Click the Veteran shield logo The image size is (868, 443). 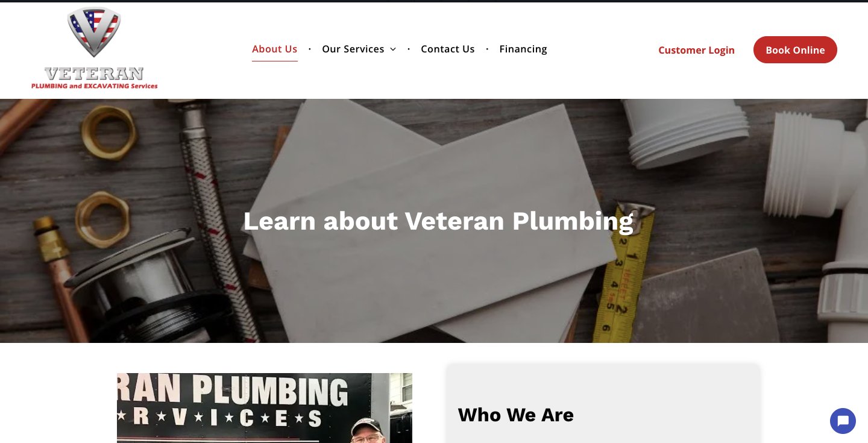click(x=94, y=32)
